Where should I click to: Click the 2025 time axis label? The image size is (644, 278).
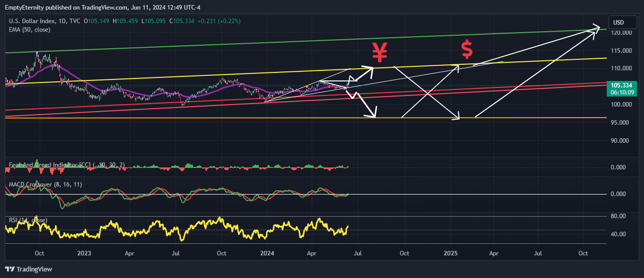(x=451, y=254)
